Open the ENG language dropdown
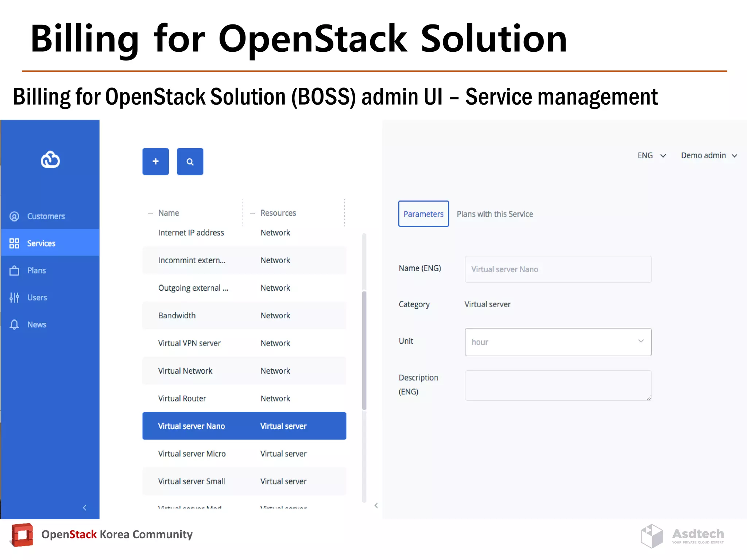Viewport: 747px width, 560px height. click(x=652, y=156)
